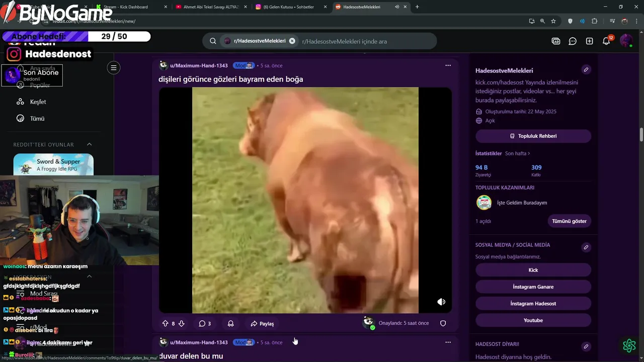Open Keşfet in the sidebar

pos(38,102)
